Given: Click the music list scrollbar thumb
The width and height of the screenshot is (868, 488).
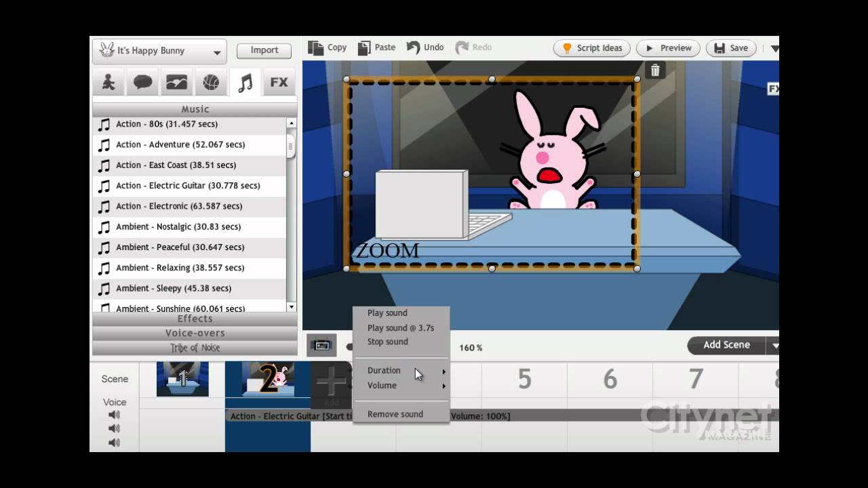Looking at the screenshot, I should point(291,146).
